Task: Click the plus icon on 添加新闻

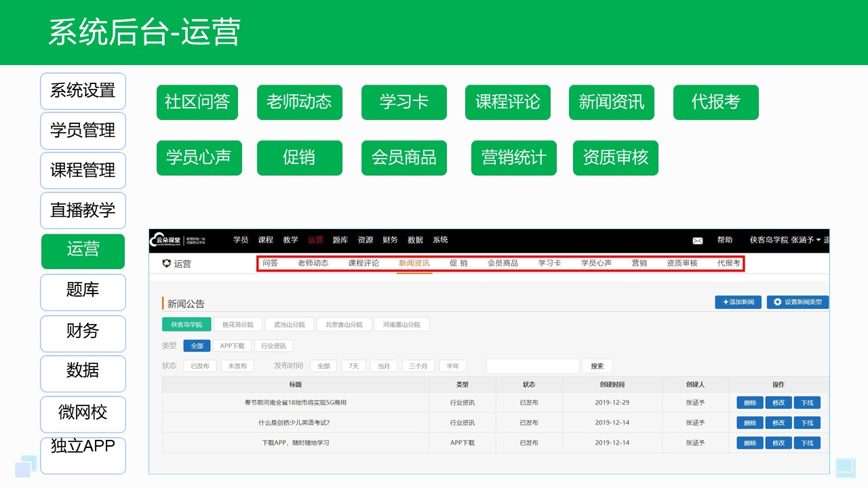Action: (725, 302)
